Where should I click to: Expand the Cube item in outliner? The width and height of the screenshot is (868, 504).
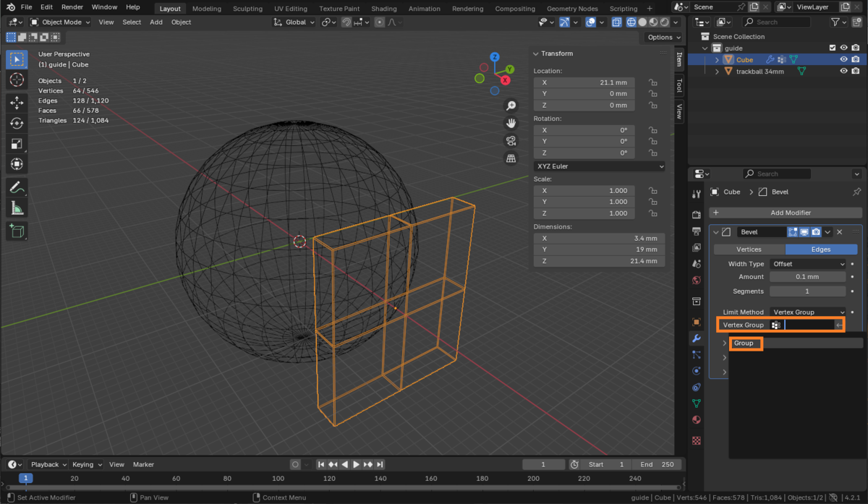pyautogui.click(x=717, y=60)
